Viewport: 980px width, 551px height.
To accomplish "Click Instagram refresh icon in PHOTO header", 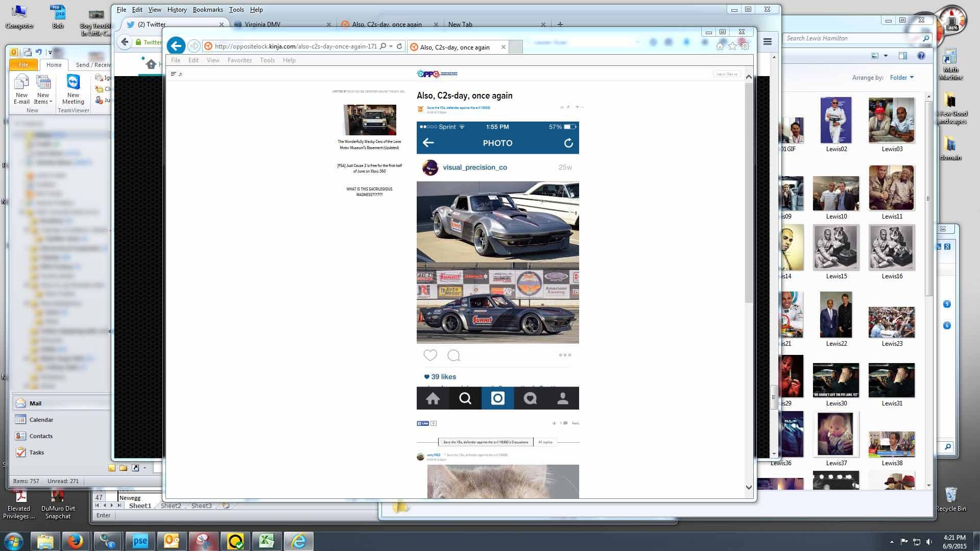I will [x=568, y=143].
